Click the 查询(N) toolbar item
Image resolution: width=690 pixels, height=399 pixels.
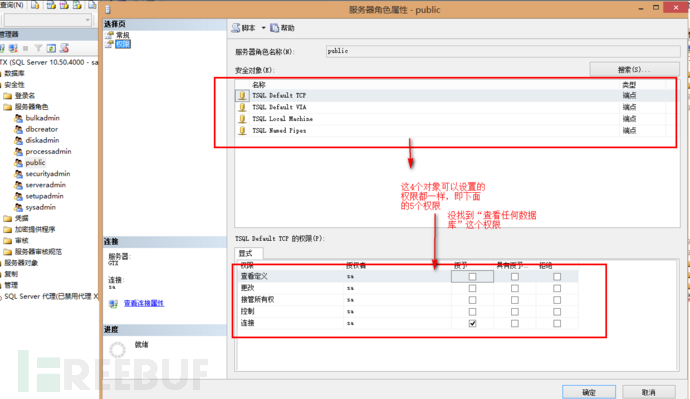pos(12,5)
